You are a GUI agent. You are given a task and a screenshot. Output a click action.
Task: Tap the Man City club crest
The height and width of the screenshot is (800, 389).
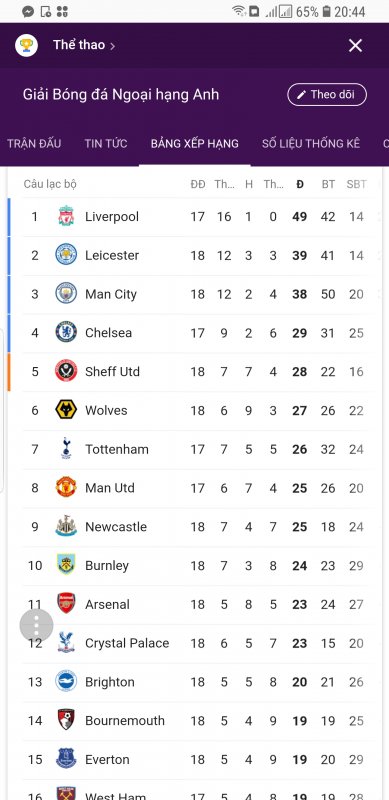click(66, 293)
